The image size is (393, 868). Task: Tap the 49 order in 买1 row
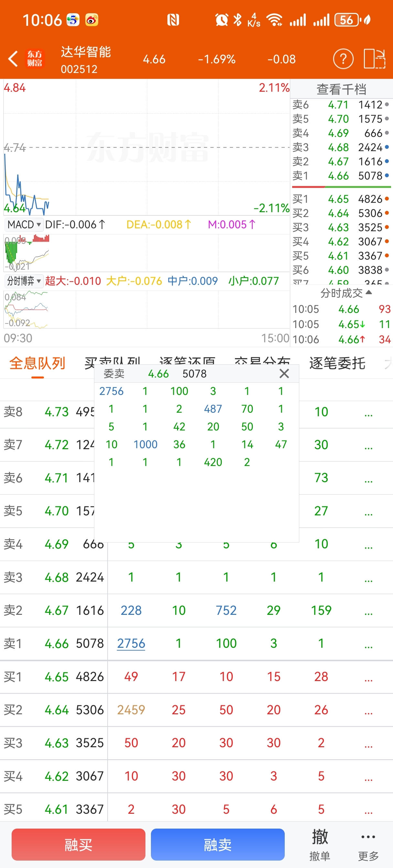[131, 676]
